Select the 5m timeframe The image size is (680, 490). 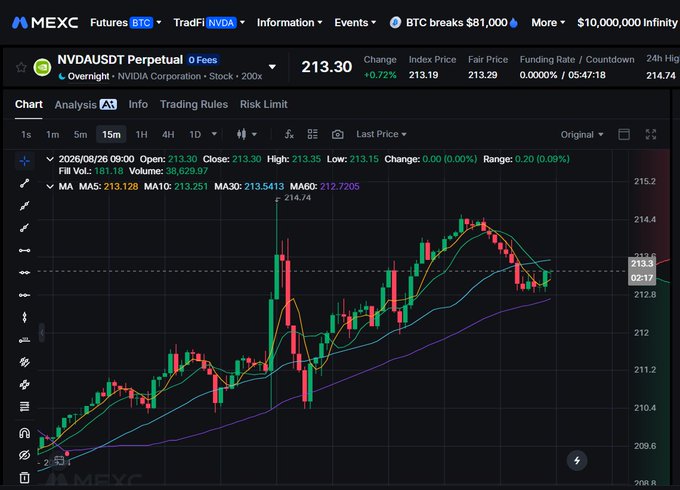(x=80, y=134)
